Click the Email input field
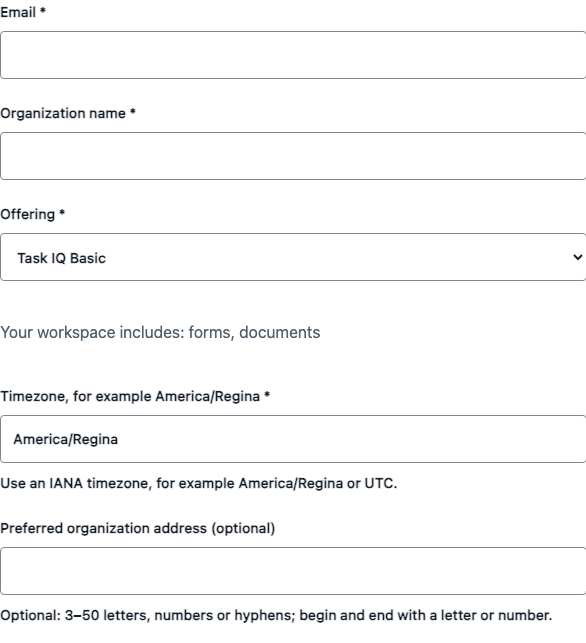586x643 pixels. click(293, 55)
